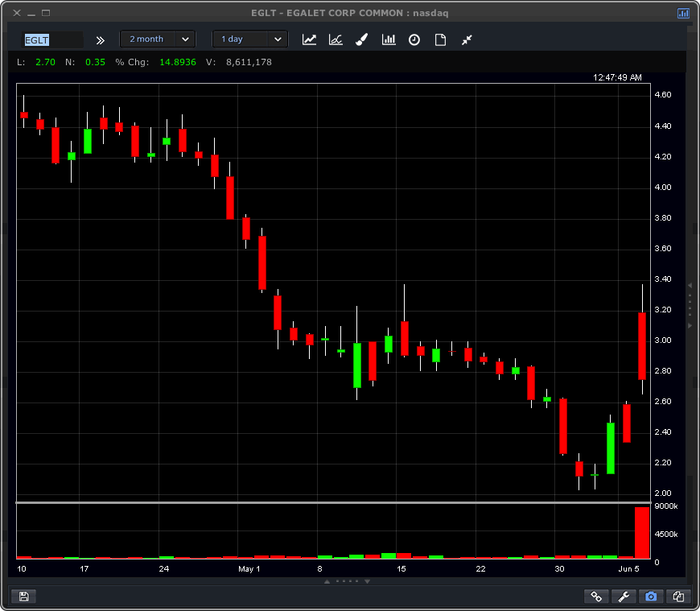The width and height of the screenshot is (700, 611).
Task: Take a snapshot with the camera icon
Action: point(651,597)
